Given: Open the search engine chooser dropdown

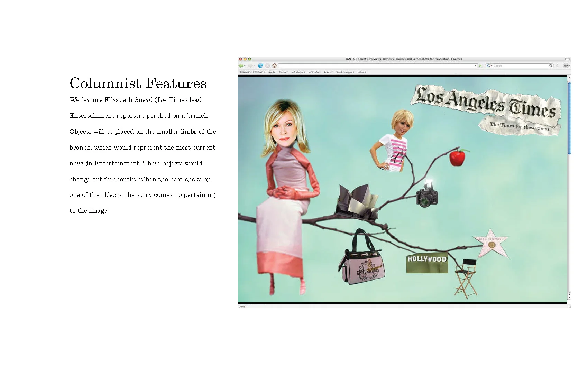Looking at the screenshot, I should 491,66.
